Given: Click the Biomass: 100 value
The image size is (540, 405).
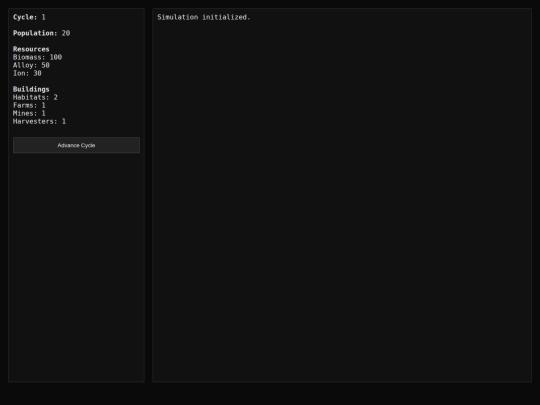Looking at the screenshot, I should [37, 57].
